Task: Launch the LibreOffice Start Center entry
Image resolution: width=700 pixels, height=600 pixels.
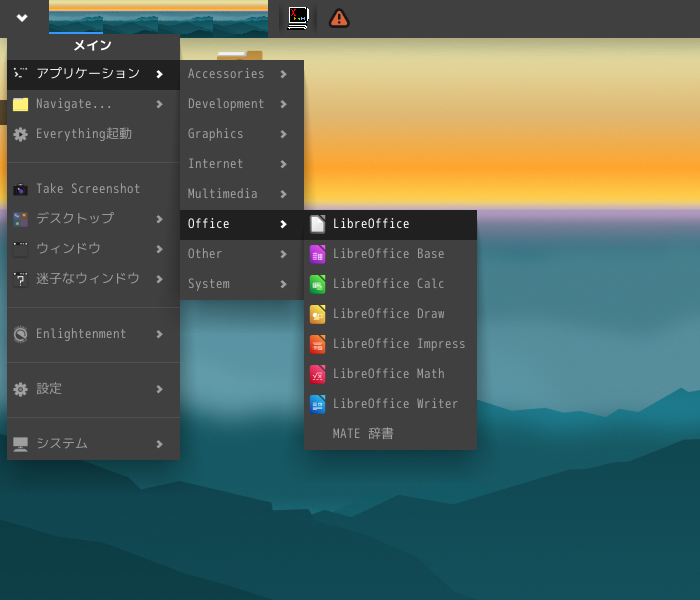Action: point(391,224)
